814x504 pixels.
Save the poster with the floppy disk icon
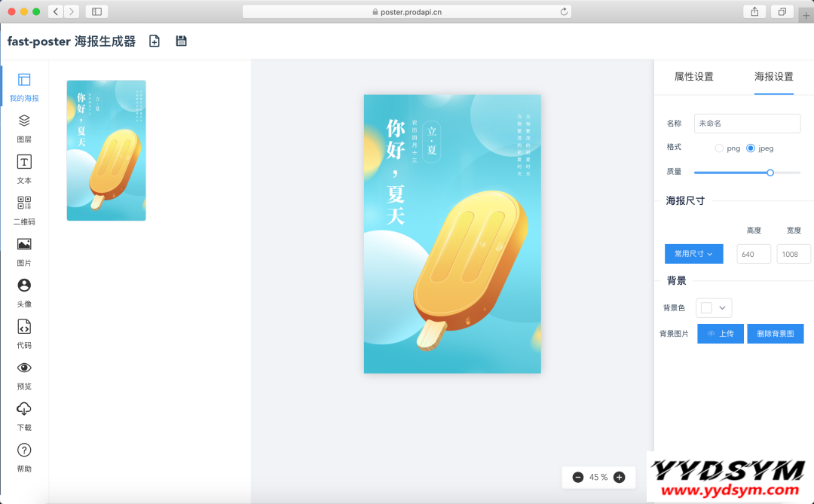point(181,41)
